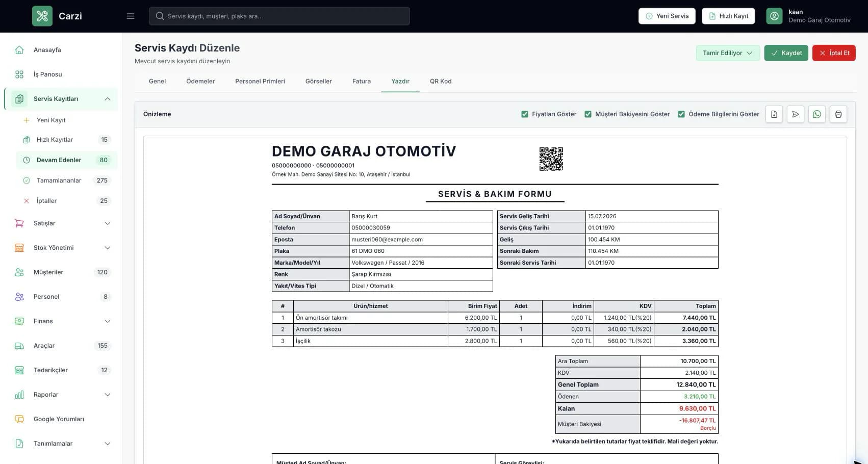Click the İş Panosu grid icon
This screenshot has width=868, height=464.
click(x=19, y=74)
